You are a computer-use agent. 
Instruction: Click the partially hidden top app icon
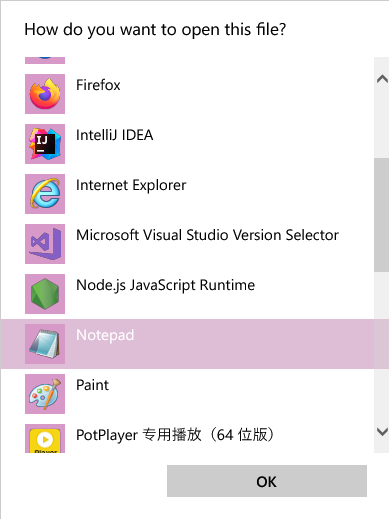tap(45, 60)
